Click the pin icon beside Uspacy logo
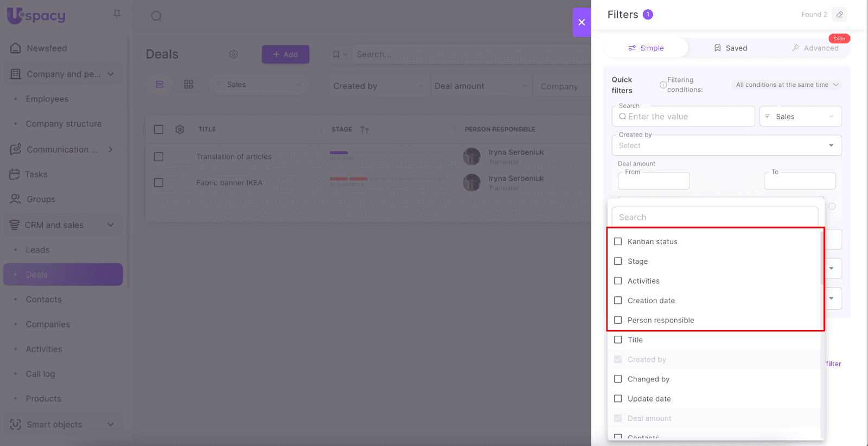Image resolution: width=868 pixels, height=446 pixels. point(117,15)
